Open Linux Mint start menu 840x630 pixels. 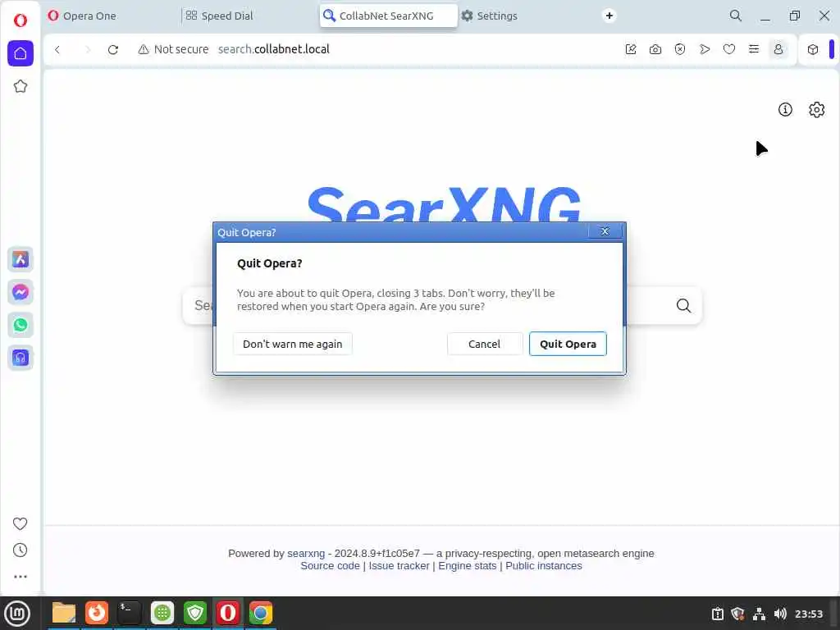pyautogui.click(x=17, y=614)
